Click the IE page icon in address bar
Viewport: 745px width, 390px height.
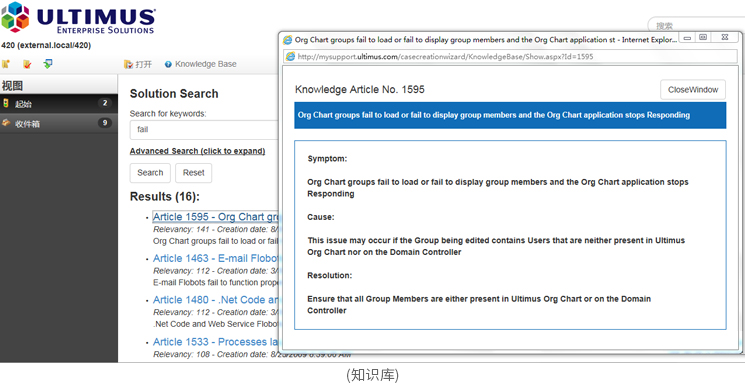point(290,57)
